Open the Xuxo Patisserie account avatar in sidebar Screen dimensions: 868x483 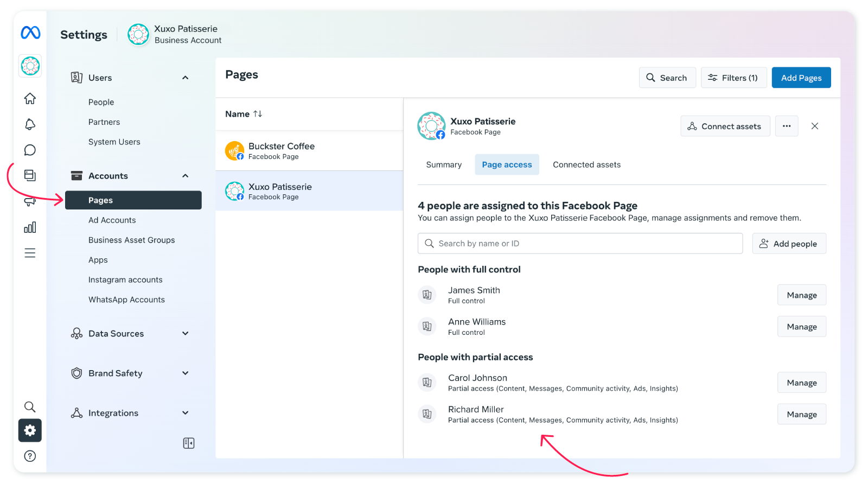click(x=30, y=66)
